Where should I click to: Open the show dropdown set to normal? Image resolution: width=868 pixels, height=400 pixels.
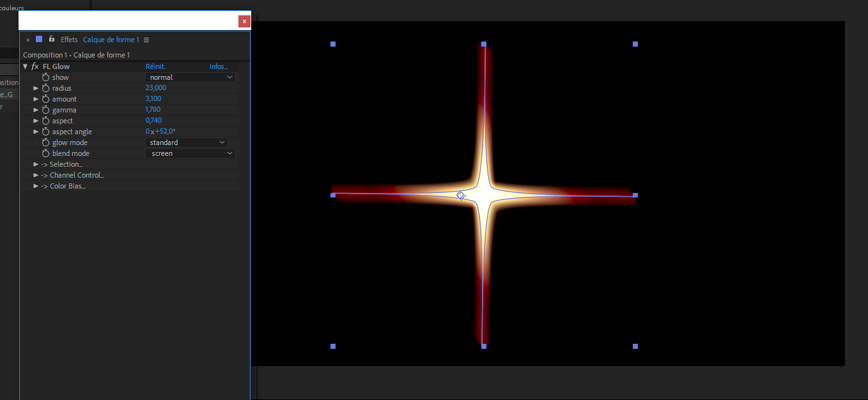point(190,77)
